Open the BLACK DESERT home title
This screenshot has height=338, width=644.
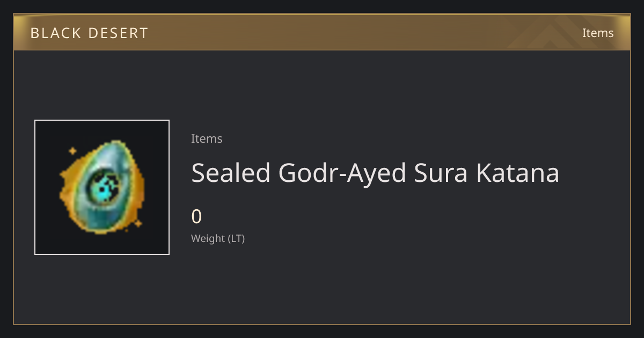click(x=89, y=33)
